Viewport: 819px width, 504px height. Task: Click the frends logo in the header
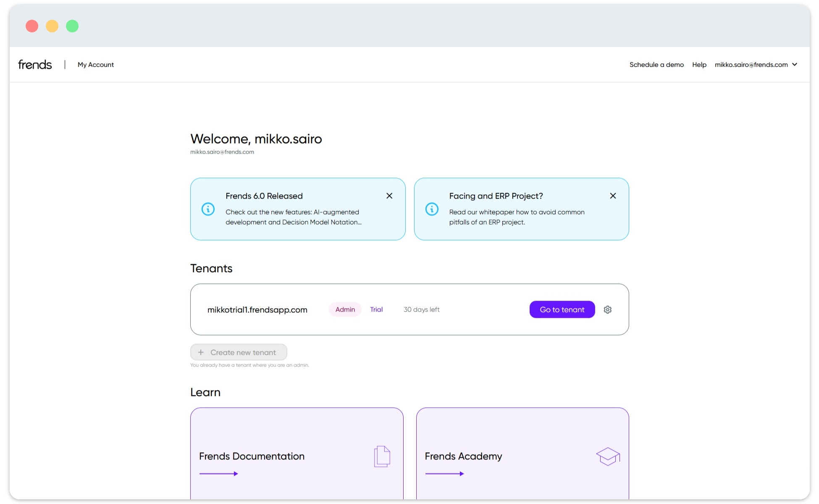(x=34, y=64)
